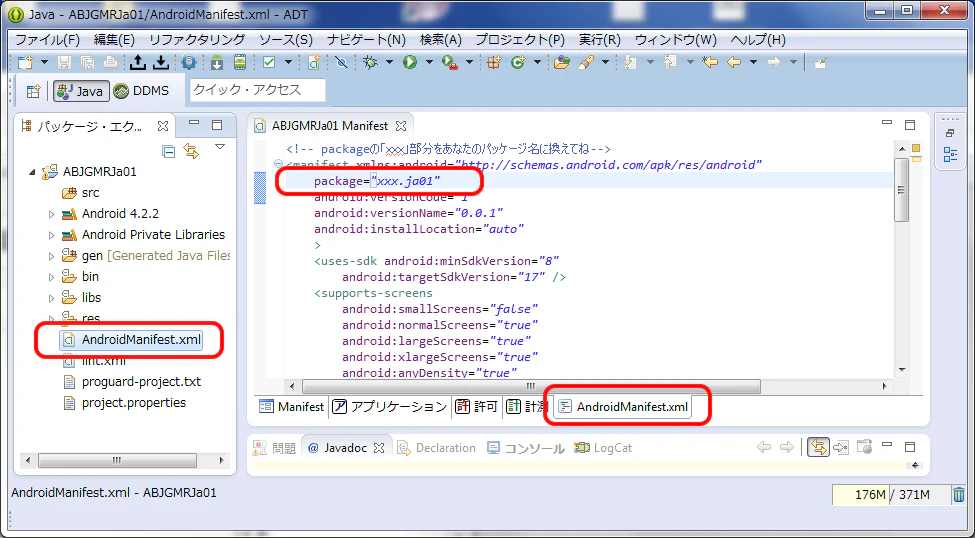Open the External Tools dropdown arrow
This screenshot has height=538, width=975.
469,62
